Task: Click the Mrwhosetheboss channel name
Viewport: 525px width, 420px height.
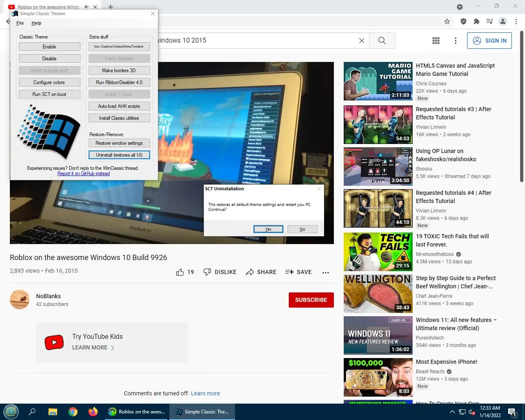Action: pyautogui.click(x=435, y=254)
